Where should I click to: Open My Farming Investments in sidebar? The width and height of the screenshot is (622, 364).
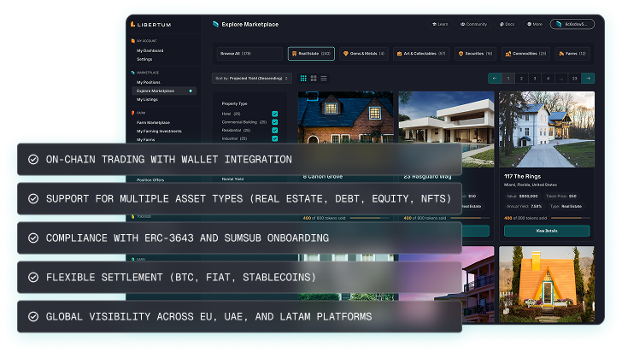click(159, 132)
